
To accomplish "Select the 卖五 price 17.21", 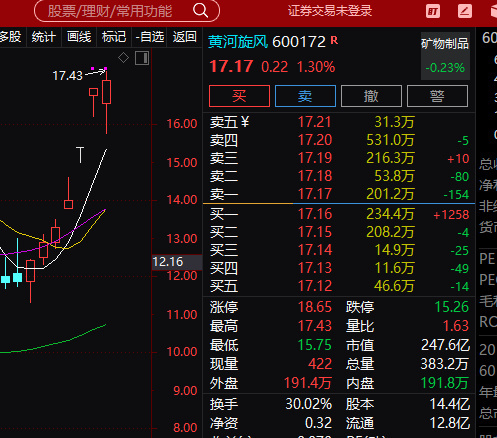I will click(x=315, y=122).
